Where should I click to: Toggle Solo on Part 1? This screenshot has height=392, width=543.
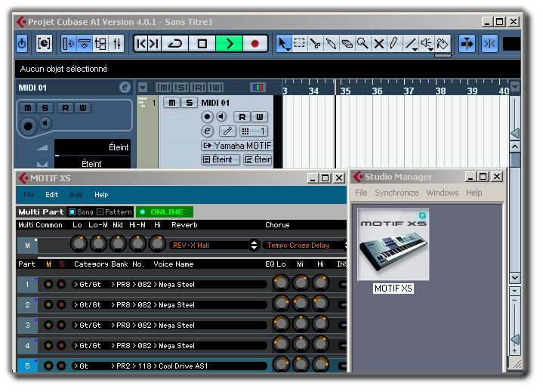(60, 285)
